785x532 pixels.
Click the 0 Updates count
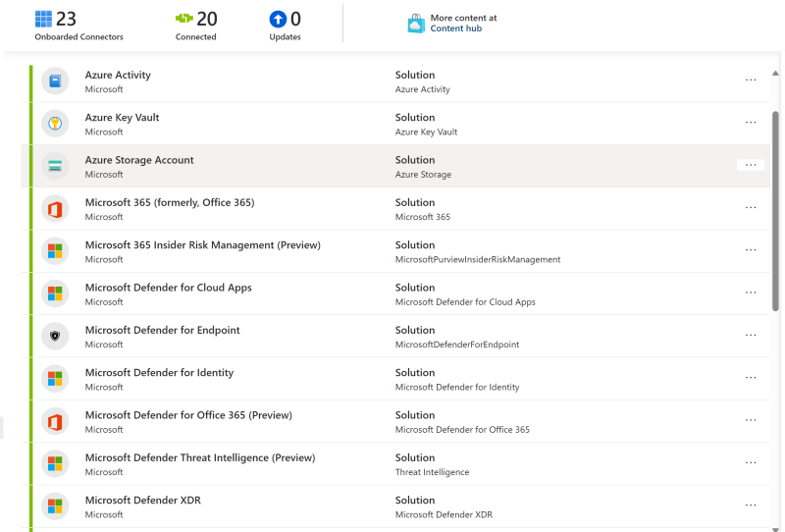click(295, 20)
